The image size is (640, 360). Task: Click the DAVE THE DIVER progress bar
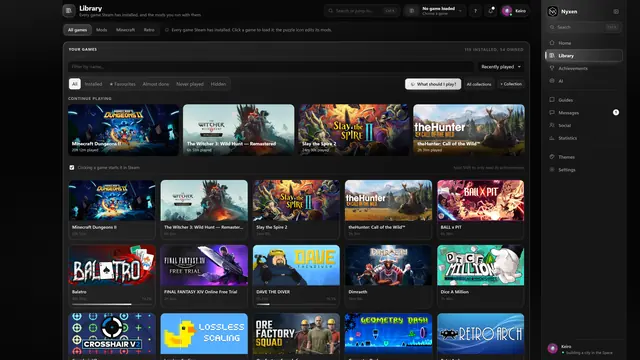(296, 304)
